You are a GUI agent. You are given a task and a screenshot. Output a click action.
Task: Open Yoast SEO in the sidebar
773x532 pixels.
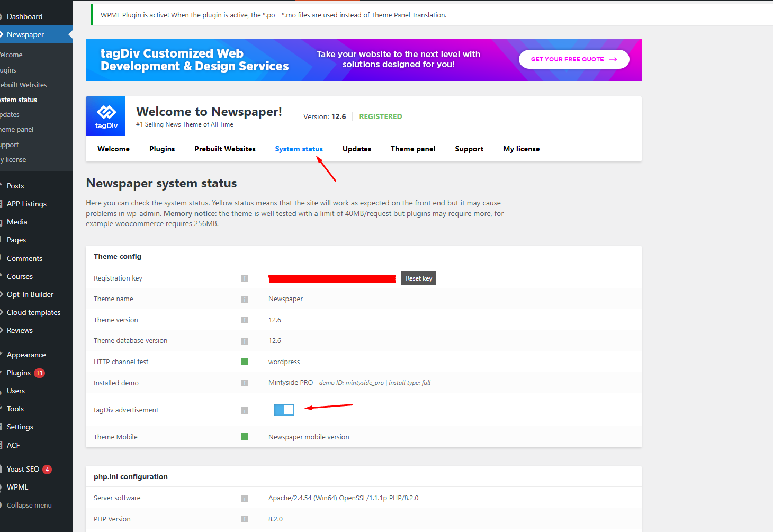[x=23, y=470]
